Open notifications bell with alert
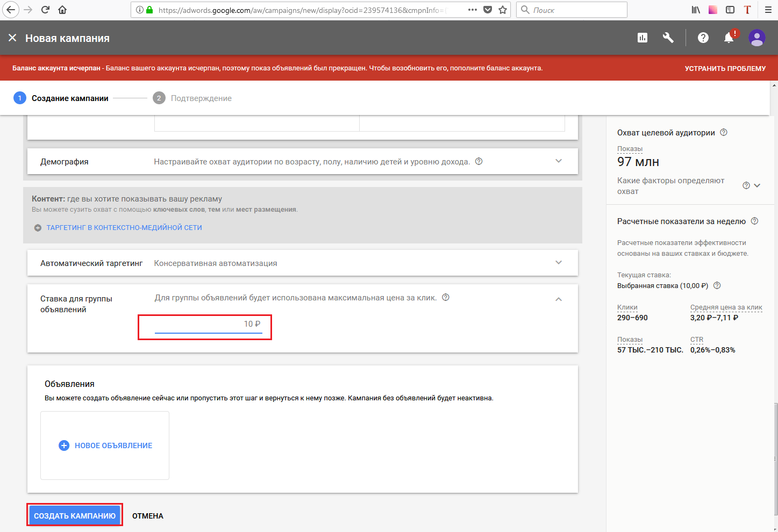Viewport: 778px width, 532px height. click(729, 38)
